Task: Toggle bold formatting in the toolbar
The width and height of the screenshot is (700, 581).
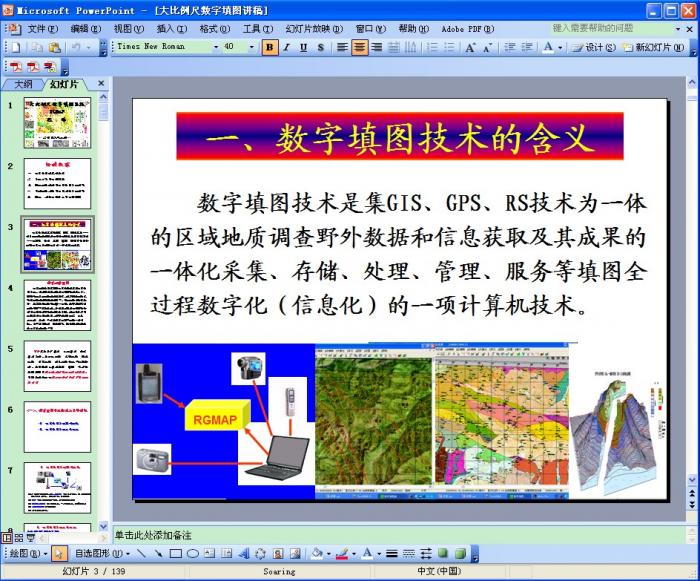Action: point(270,47)
